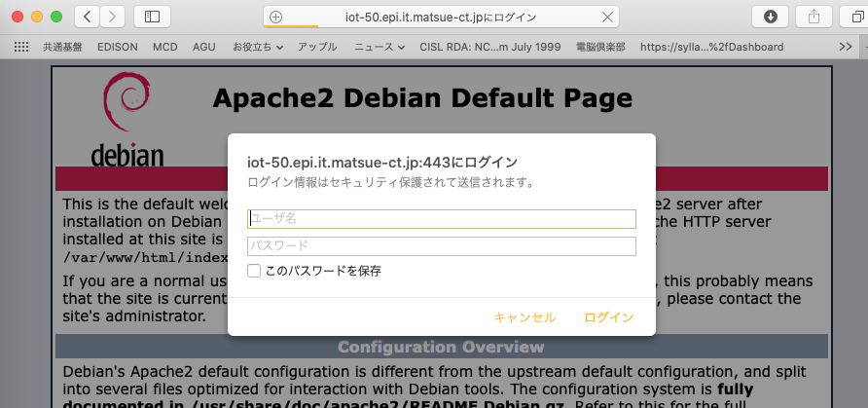This screenshot has height=408, width=868.
Task: Open the downloads list
Action: coord(771,17)
